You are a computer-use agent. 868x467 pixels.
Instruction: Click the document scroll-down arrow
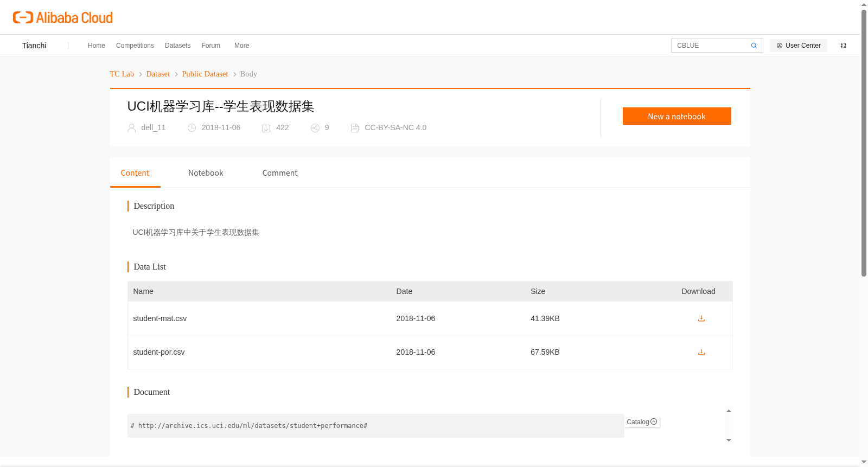729,440
